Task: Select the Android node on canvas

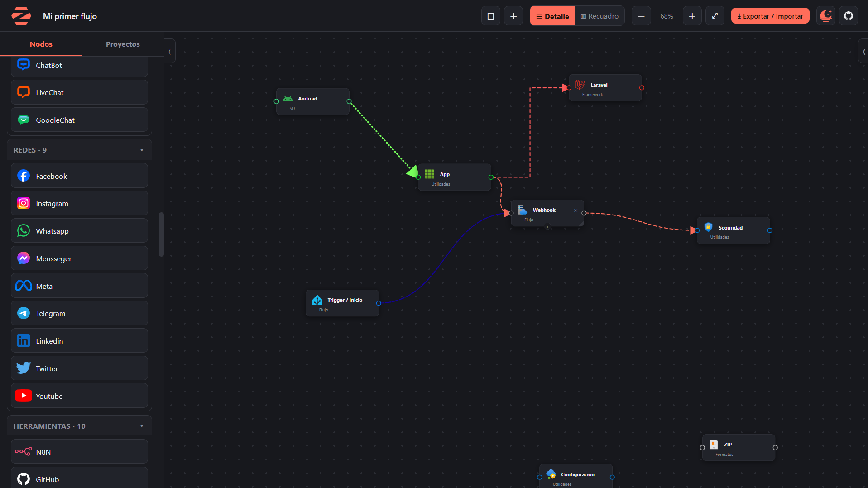Action: [x=313, y=101]
